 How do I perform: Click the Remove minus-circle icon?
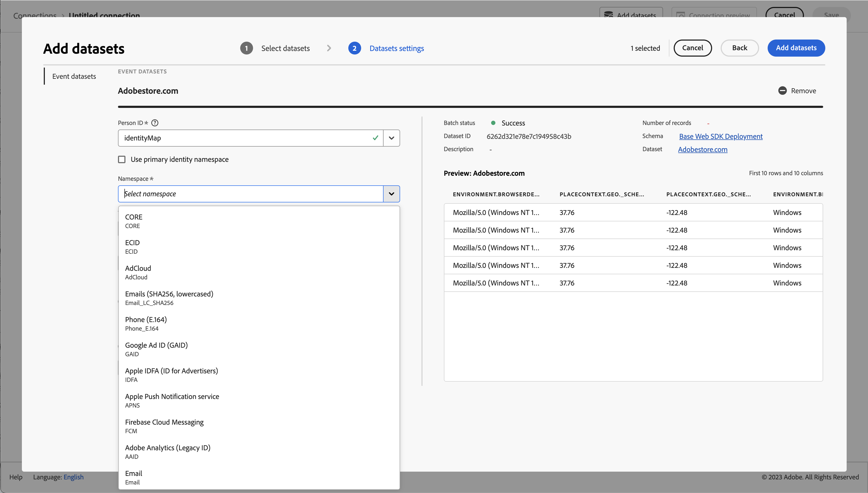tap(782, 91)
